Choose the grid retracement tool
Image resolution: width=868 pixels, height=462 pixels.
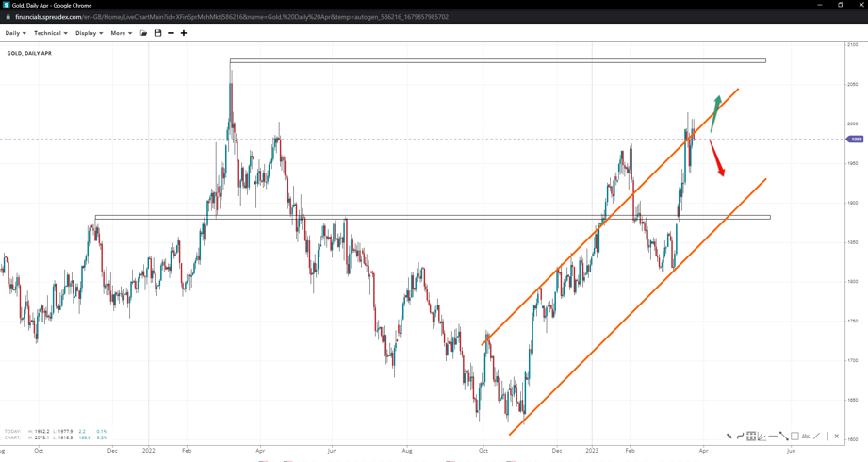[x=751, y=437]
